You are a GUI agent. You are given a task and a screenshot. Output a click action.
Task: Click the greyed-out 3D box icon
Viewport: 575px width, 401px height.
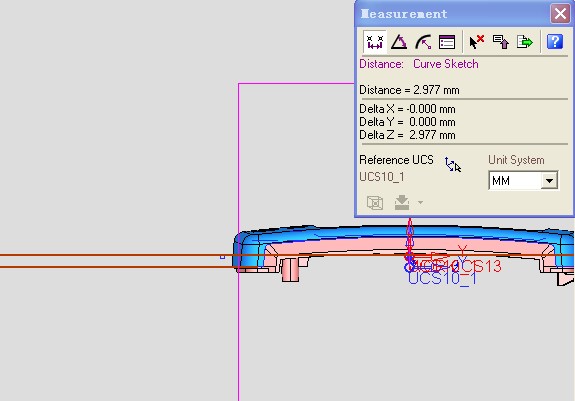point(375,203)
